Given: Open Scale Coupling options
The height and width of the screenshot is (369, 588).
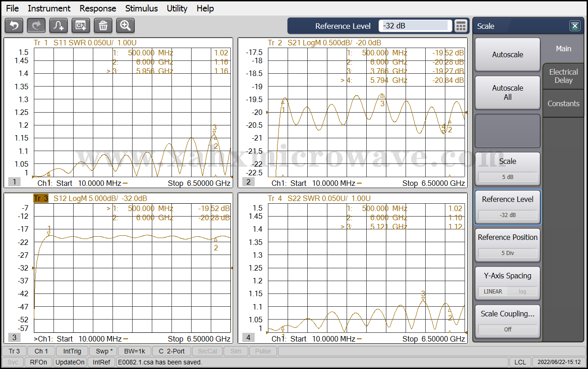Looking at the screenshot, I should click(x=508, y=321).
